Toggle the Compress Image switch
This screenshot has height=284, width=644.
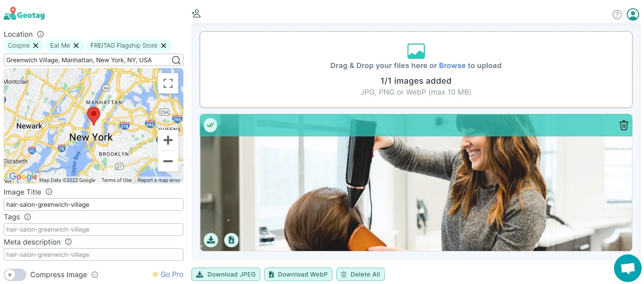point(15,275)
